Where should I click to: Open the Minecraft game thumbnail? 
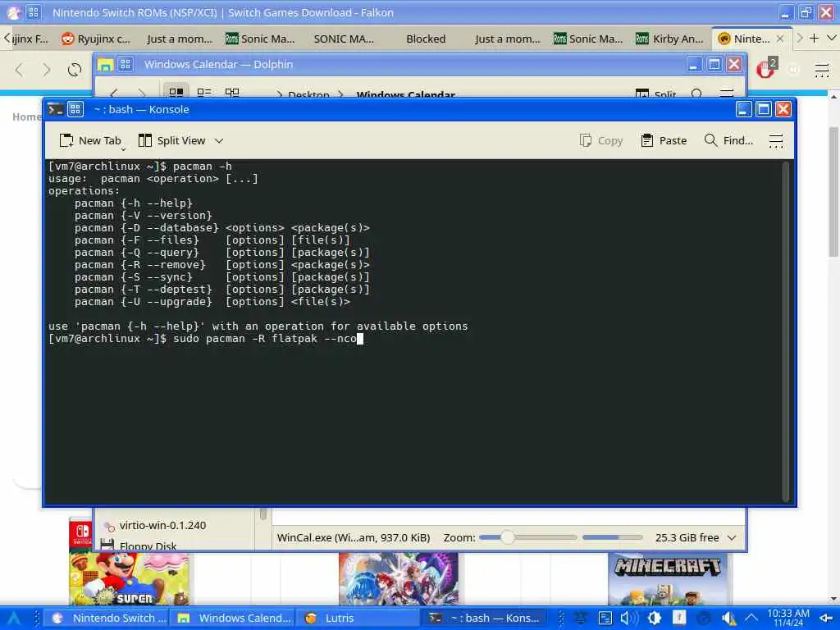point(670,579)
